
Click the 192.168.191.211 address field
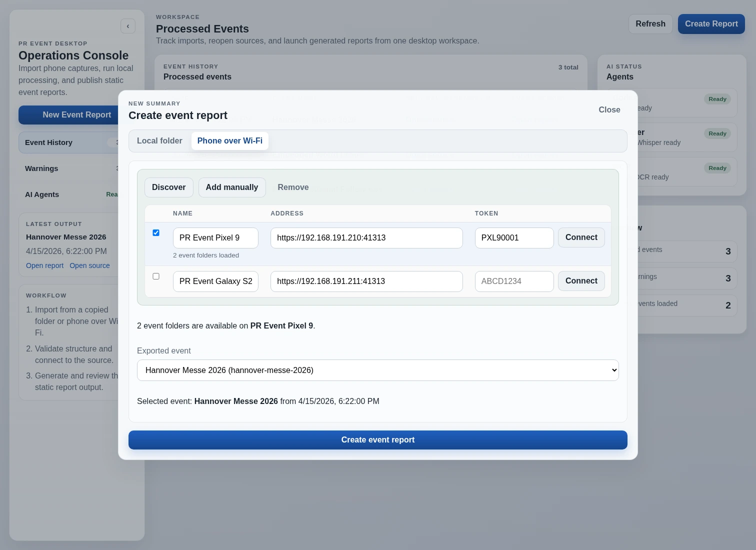(366, 281)
